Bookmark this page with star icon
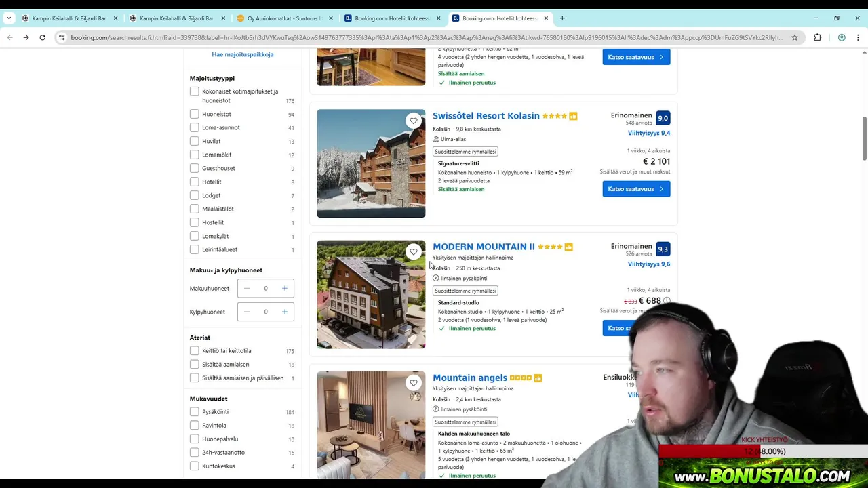Viewport: 868px width, 488px height. (795, 37)
